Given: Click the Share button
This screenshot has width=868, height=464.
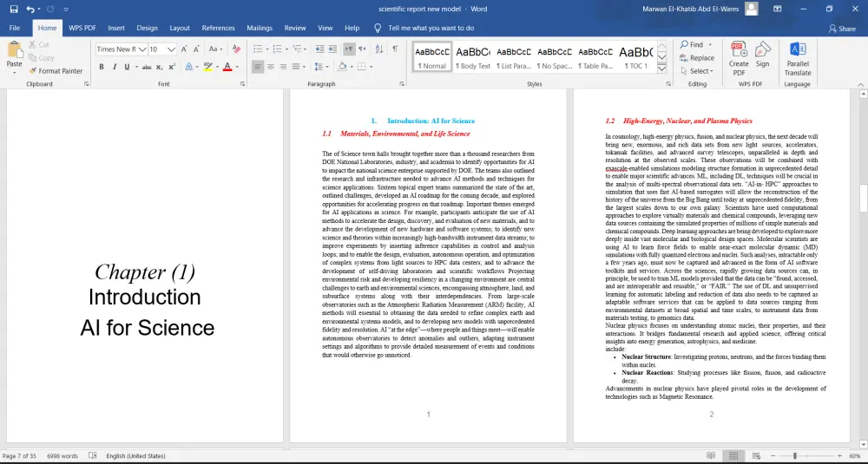Looking at the screenshot, I should (x=842, y=29).
